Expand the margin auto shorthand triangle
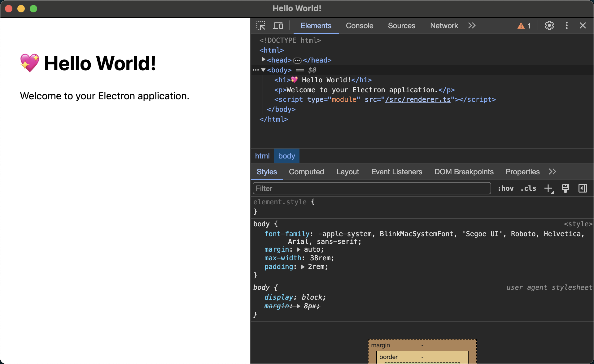The height and width of the screenshot is (364, 594). click(299, 249)
